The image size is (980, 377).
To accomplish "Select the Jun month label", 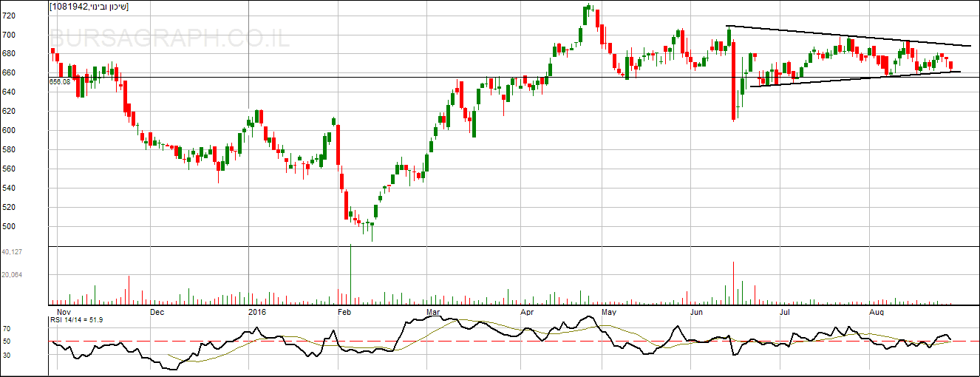I will 697,312.
